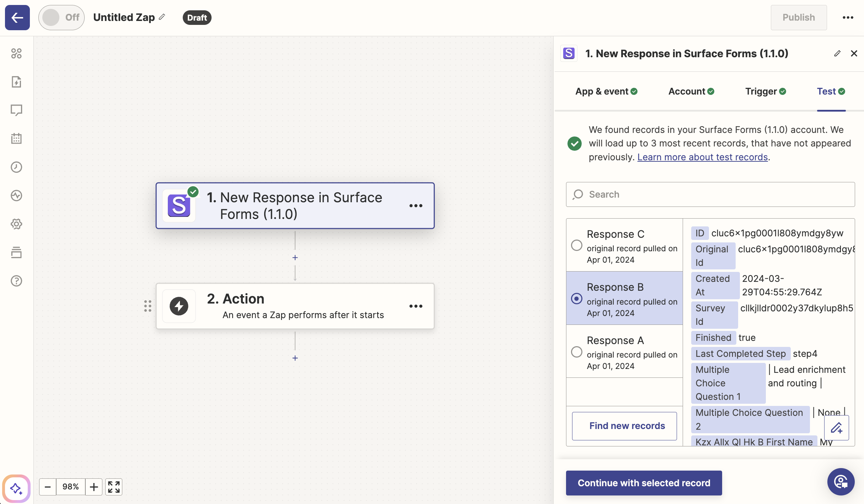Select the Response C radio button
This screenshot has height=504, width=864.
pyautogui.click(x=576, y=245)
